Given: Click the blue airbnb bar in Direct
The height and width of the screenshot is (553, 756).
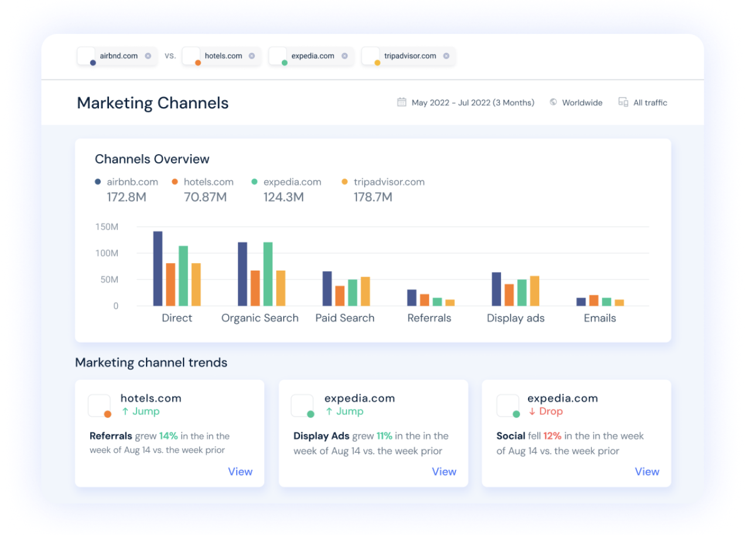Looking at the screenshot, I should (x=158, y=268).
